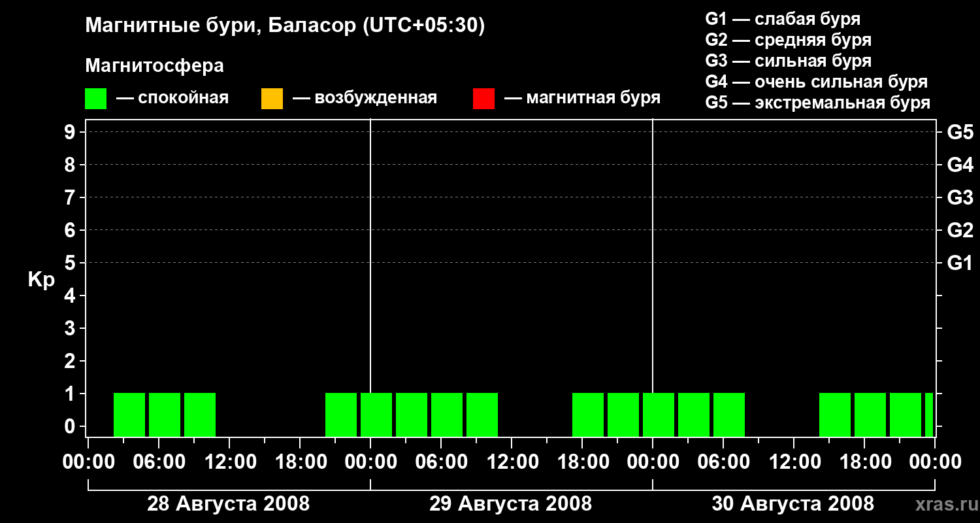This screenshot has width=980, height=523.
Task: Click the red магнитная буря legend swatch
Action: click(x=483, y=99)
